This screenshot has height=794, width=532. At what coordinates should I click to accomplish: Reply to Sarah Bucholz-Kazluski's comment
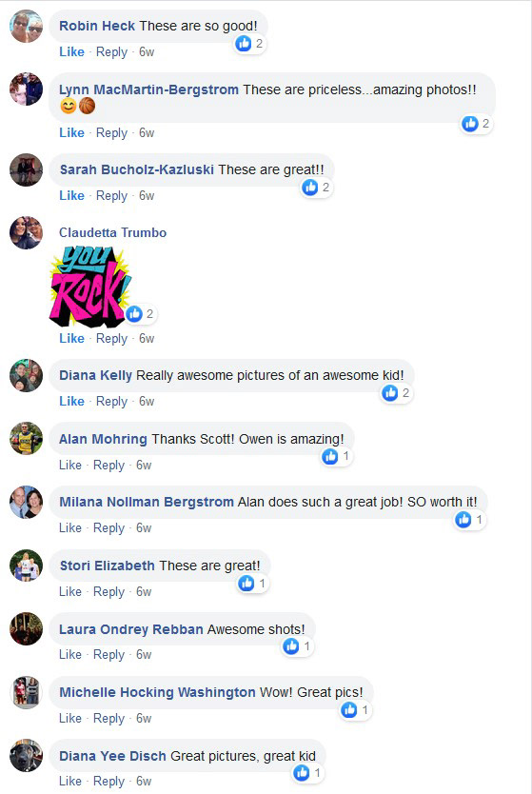[x=111, y=196]
